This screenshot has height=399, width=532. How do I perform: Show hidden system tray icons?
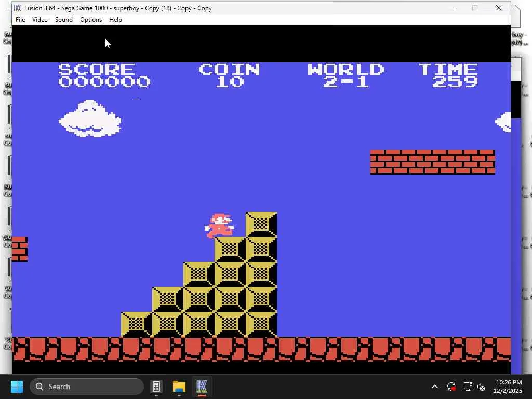tap(435, 387)
